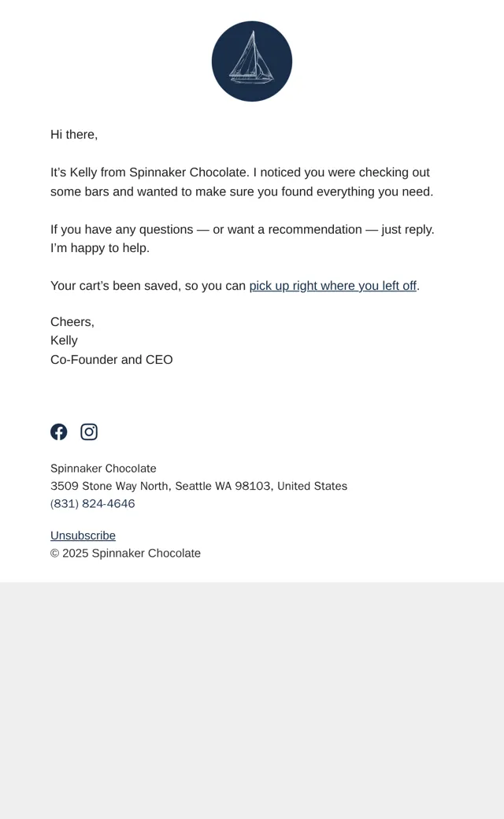This screenshot has width=504, height=819.
Task: Click the 'I'm happy to help.' sentence
Action: click(100, 248)
